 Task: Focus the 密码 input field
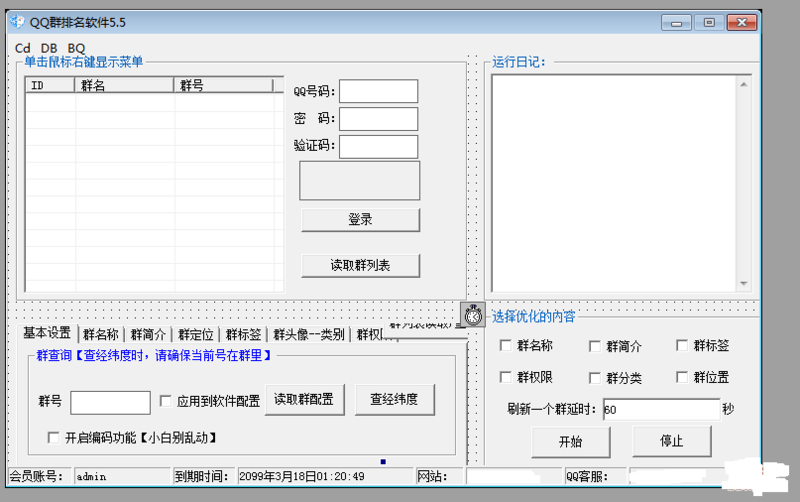pos(379,119)
